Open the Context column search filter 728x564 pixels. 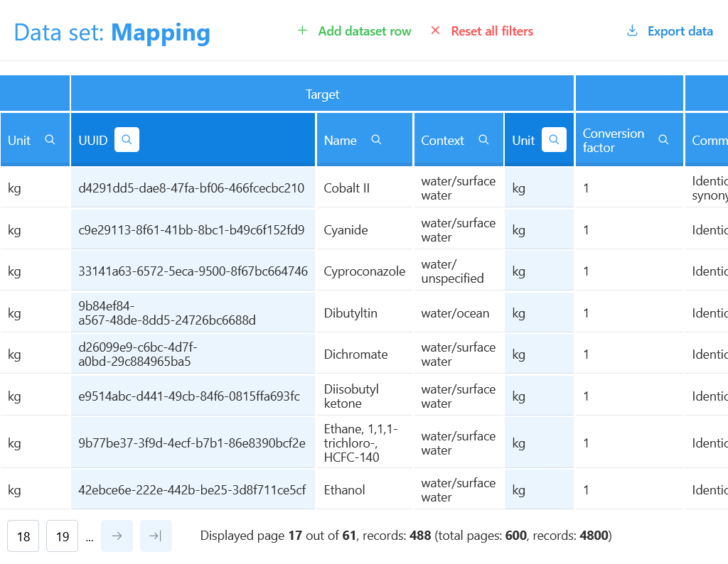pos(483,140)
